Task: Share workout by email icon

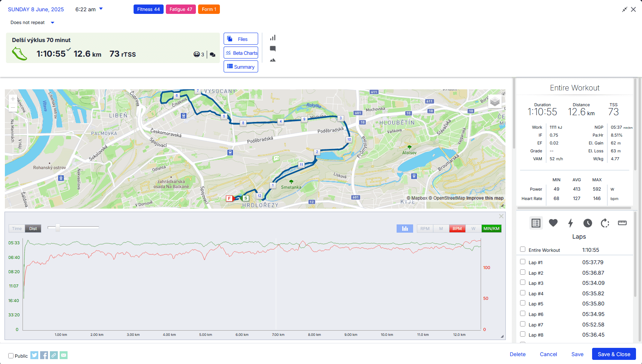Action: 64,355
